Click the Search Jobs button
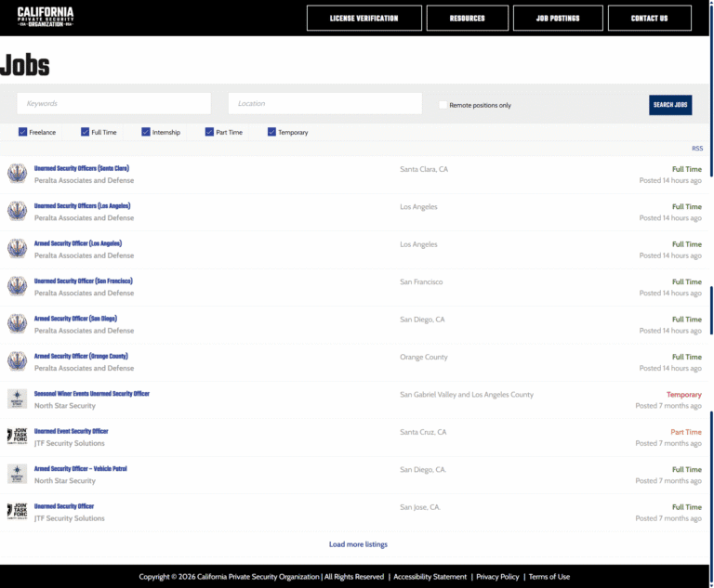 click(670, 105)
